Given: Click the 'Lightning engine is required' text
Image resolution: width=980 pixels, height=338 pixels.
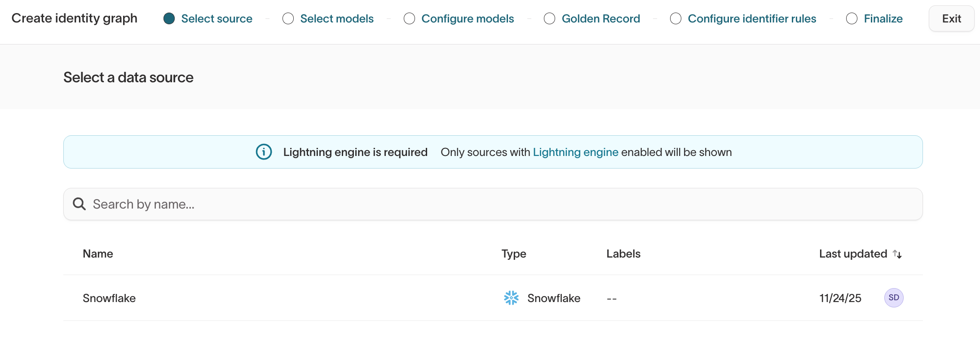Looking at the screenshot, I should 355,152.
